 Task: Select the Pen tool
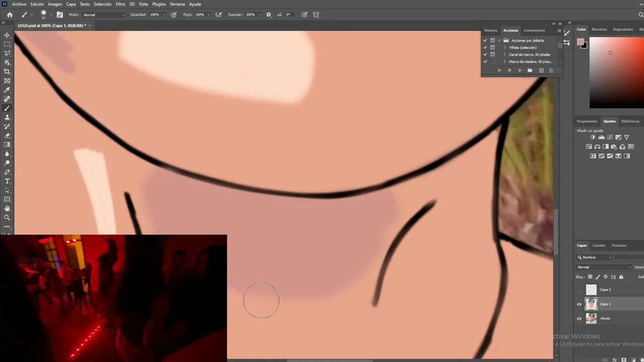[7, 172]
